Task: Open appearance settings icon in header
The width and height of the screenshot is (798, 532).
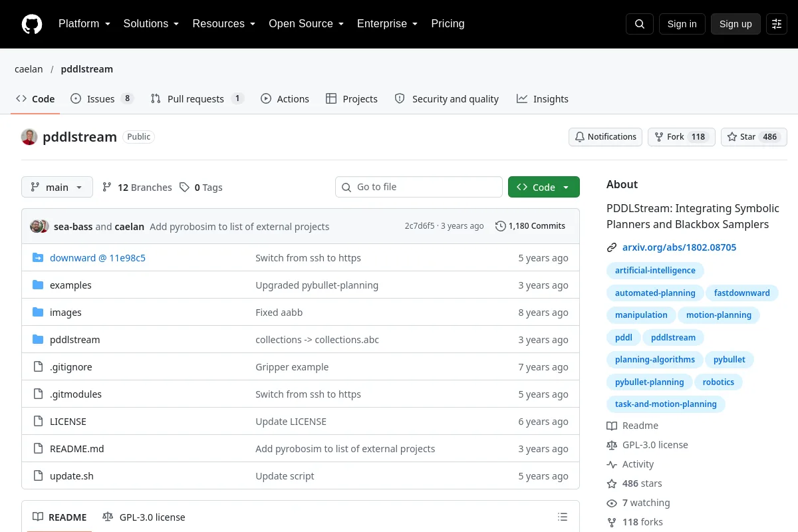Action: coord(777,24)
